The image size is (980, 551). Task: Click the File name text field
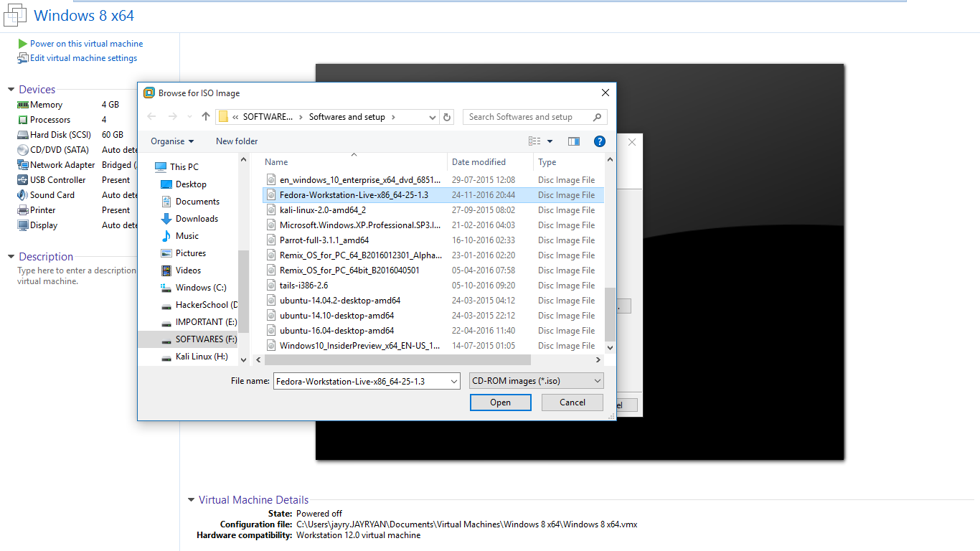coord(361,381)
